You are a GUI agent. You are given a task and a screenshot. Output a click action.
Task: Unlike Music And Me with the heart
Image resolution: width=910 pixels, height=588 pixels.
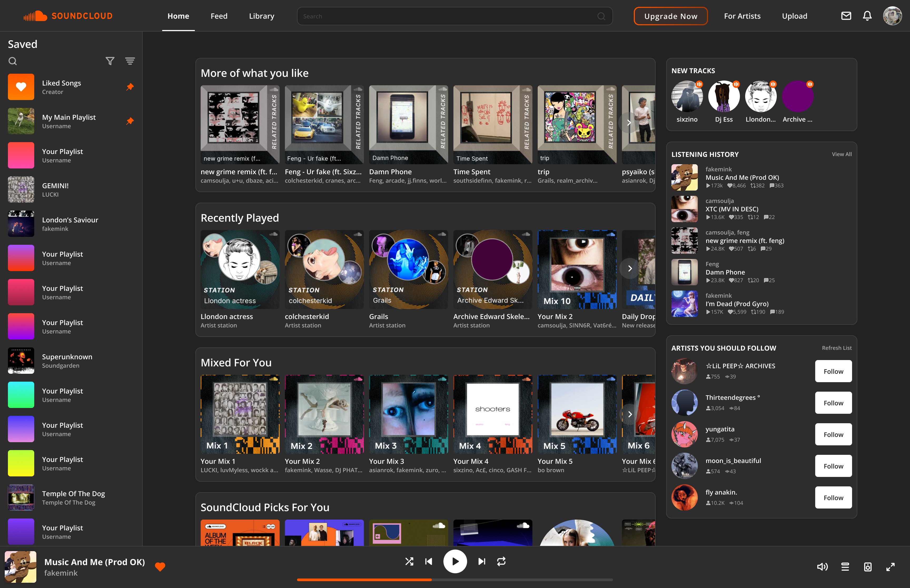pos(160,567)
